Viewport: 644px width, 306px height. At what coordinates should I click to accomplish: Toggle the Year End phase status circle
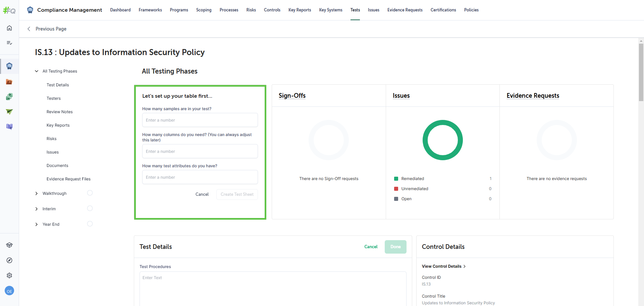click(90, 224)
